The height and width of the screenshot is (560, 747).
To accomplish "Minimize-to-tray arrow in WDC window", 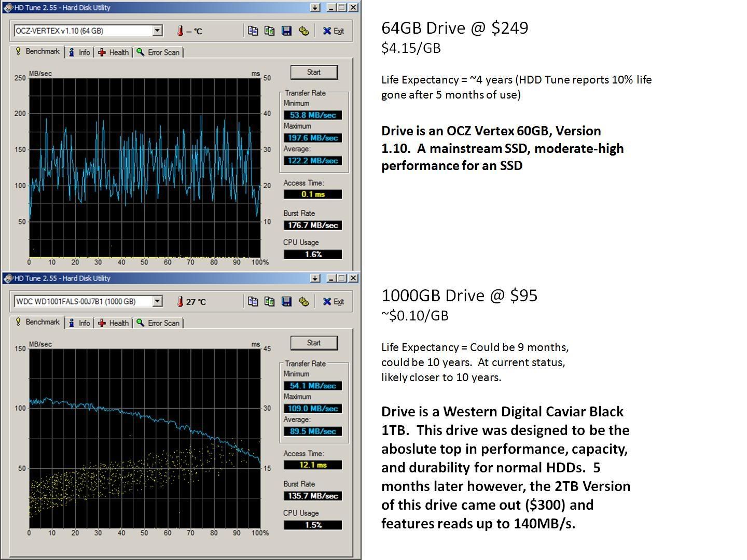I will 315,278.
